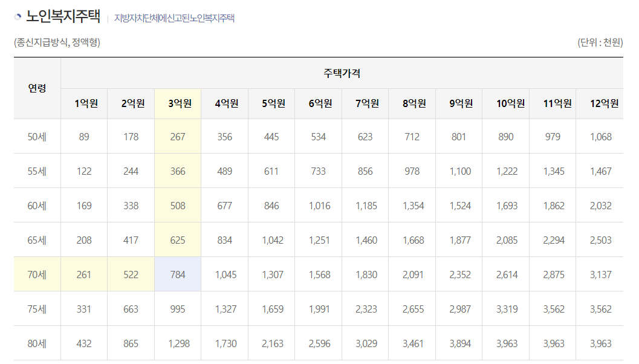Select the 75세 row label
Image resolution: width=639 pixels, height=364 pixels.
37,309
